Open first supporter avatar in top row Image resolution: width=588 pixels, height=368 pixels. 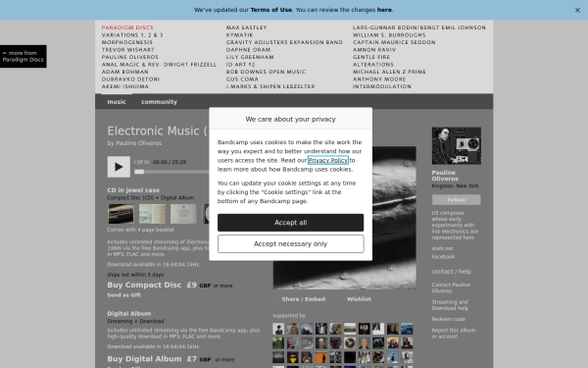click(278, 329)
